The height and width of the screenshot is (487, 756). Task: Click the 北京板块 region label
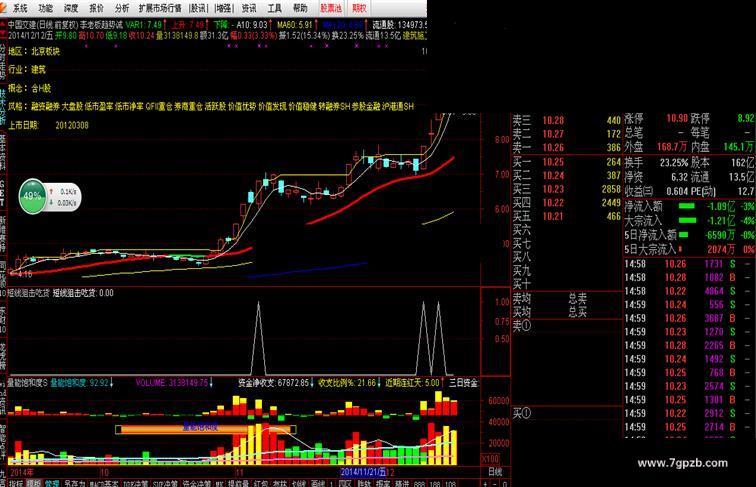45,51
